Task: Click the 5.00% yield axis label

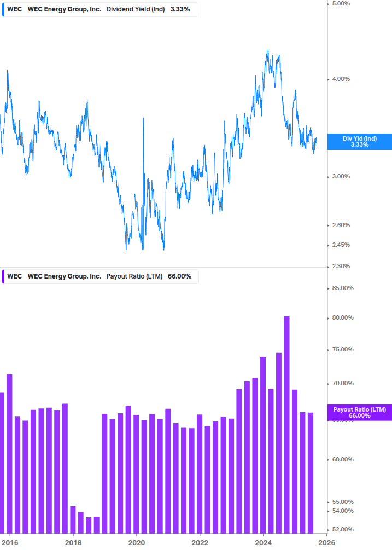Action: point(341,3)
